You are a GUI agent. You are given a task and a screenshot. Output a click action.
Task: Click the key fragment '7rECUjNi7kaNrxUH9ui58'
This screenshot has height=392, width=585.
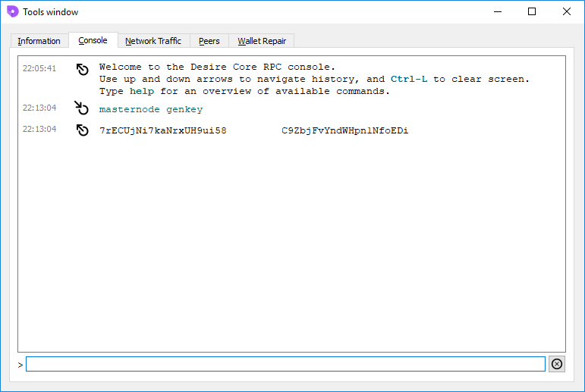click(x=162, y=130)
